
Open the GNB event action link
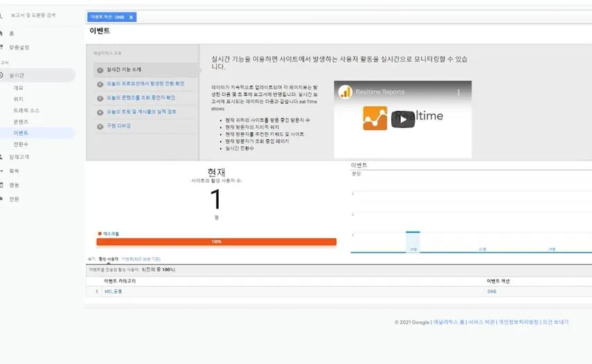[492, 291]
